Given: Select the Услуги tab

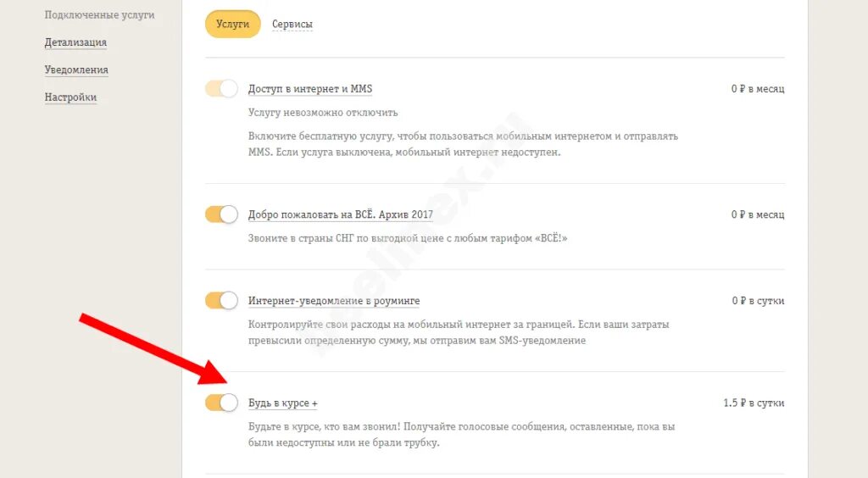Looking at the screenshot, I should pos(232,25).
